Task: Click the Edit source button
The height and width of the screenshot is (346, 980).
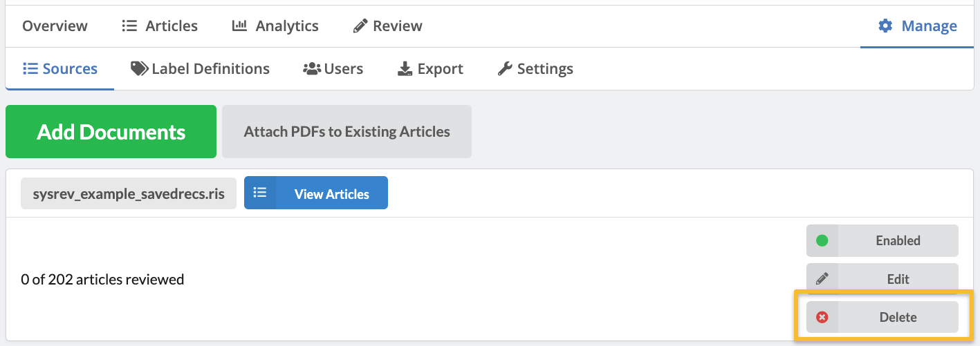Action: pos(898,279)
